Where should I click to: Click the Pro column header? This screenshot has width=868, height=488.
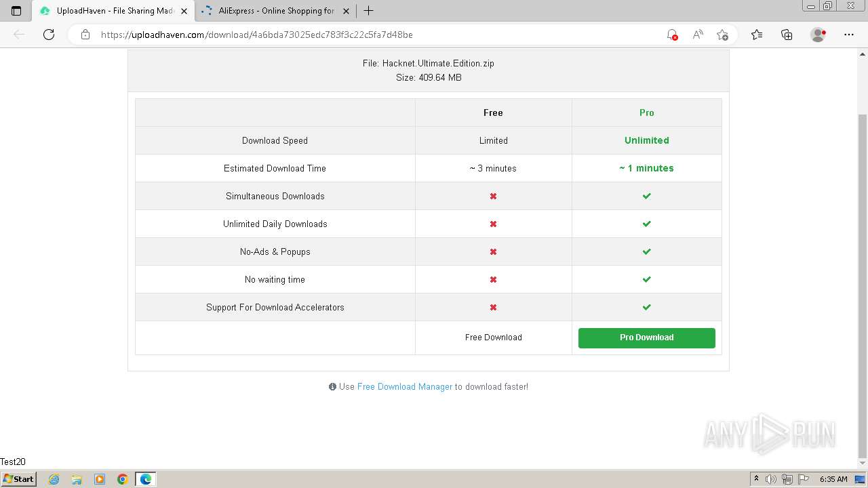tap(647, 113)
